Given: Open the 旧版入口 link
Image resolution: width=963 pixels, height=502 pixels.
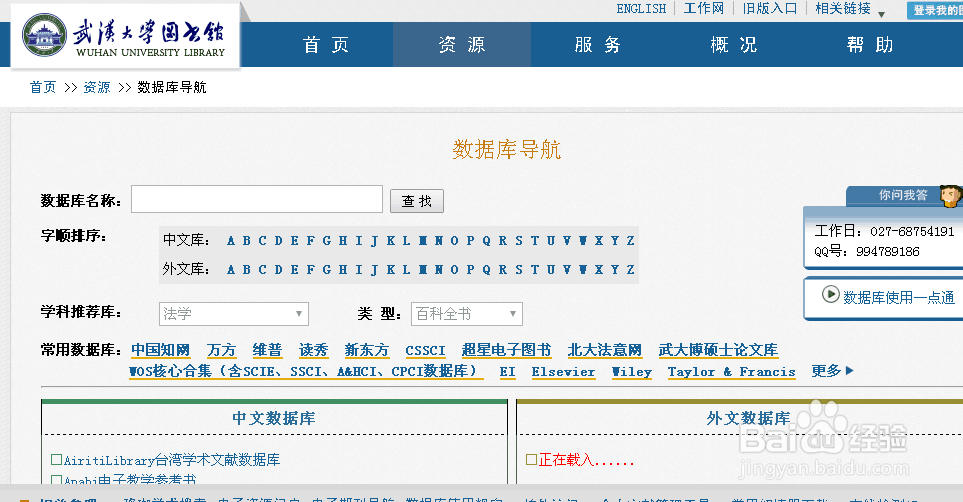Looking at the screenshot, I should coord(770,9).
